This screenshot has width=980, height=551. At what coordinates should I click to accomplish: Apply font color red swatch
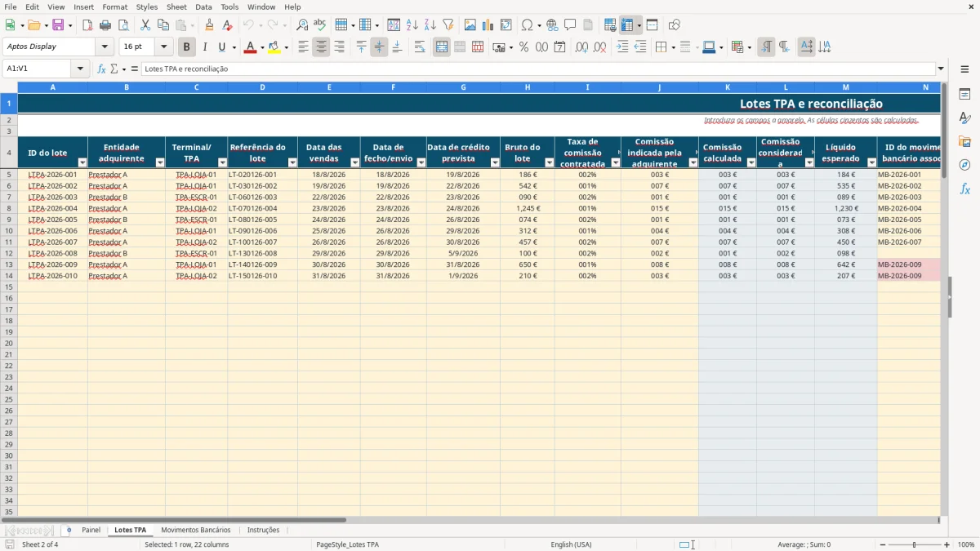[x=250, y=47]
